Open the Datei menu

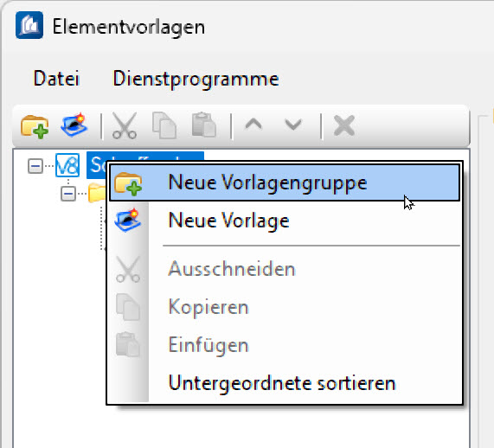56,78
